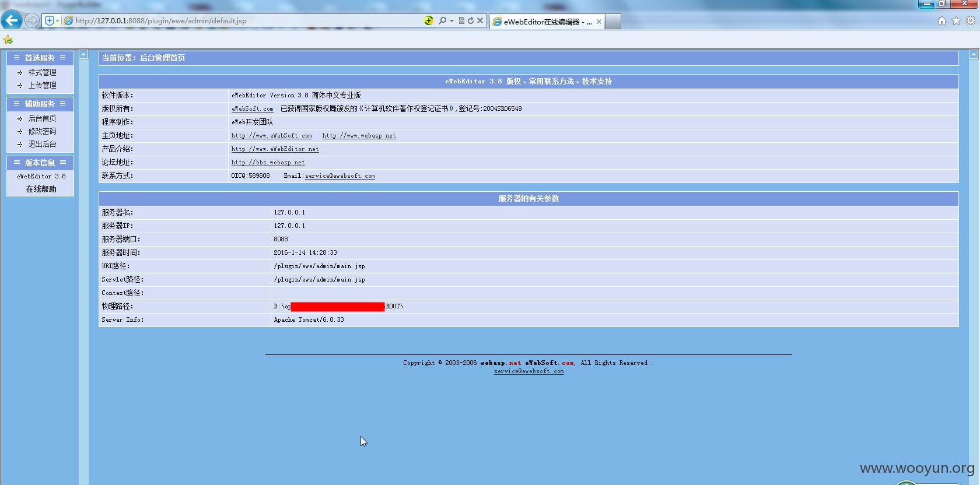Open 修改密码 in the sidebar
The image size is (980, 485).
point(43,131)
